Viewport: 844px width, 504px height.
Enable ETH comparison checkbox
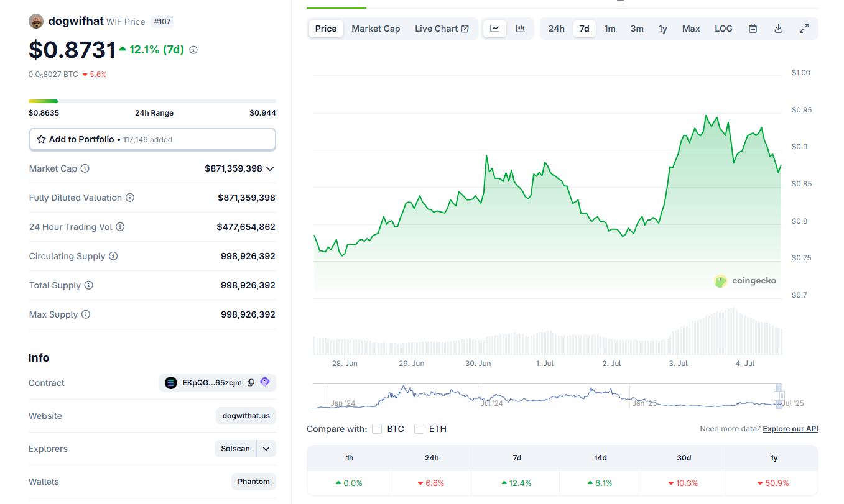pos(419,429)
